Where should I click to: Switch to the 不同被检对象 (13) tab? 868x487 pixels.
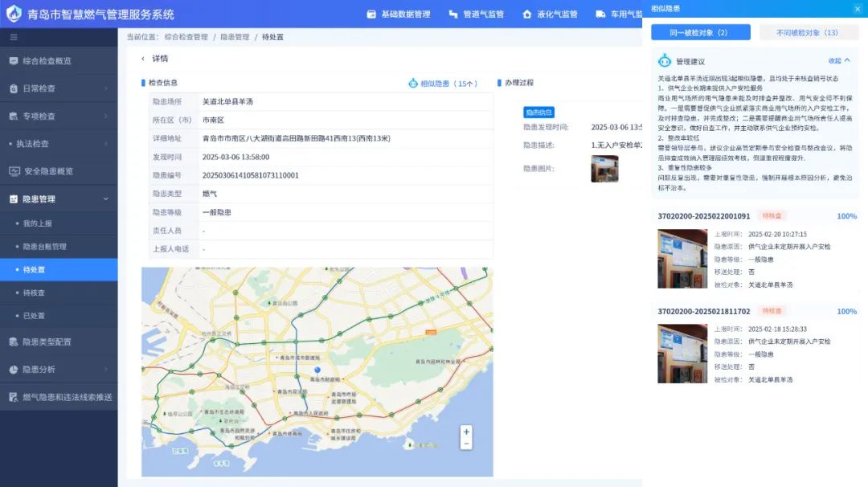807,33
